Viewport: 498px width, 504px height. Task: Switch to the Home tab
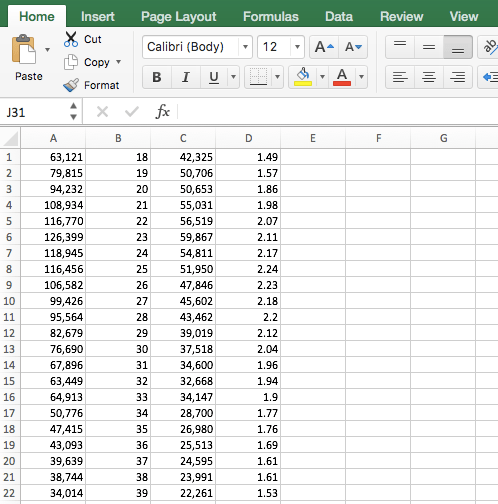[37, 16]
